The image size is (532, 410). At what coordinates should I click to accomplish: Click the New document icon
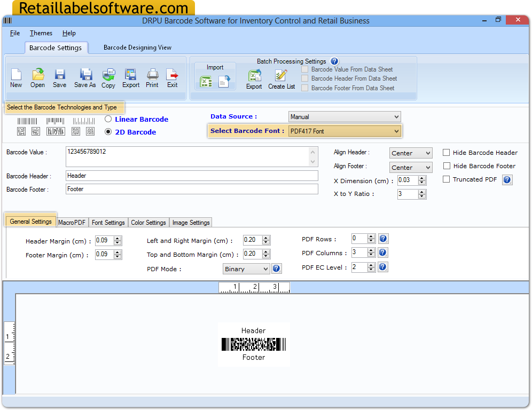pyautogui.click(x=16, y=74)
